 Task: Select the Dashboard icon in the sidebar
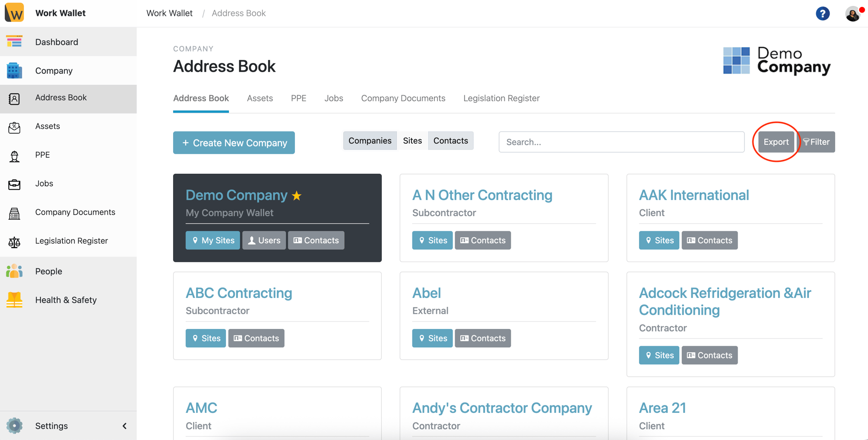click(x=14, y=41)
